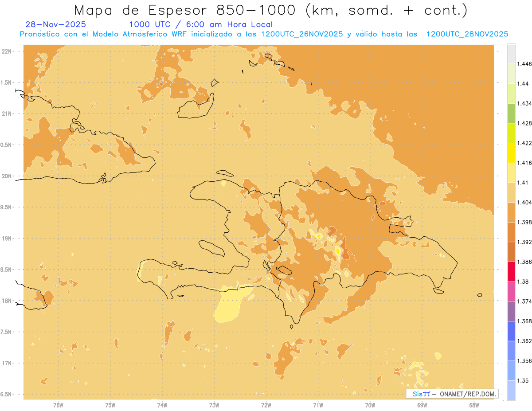Click legend value 1.386
The height and width of the screenshot is (411, 532).
pos(524,262)
